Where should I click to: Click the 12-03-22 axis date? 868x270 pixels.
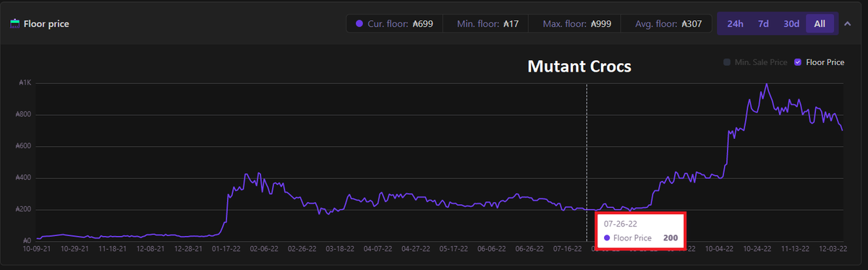(x=833, y=248)
